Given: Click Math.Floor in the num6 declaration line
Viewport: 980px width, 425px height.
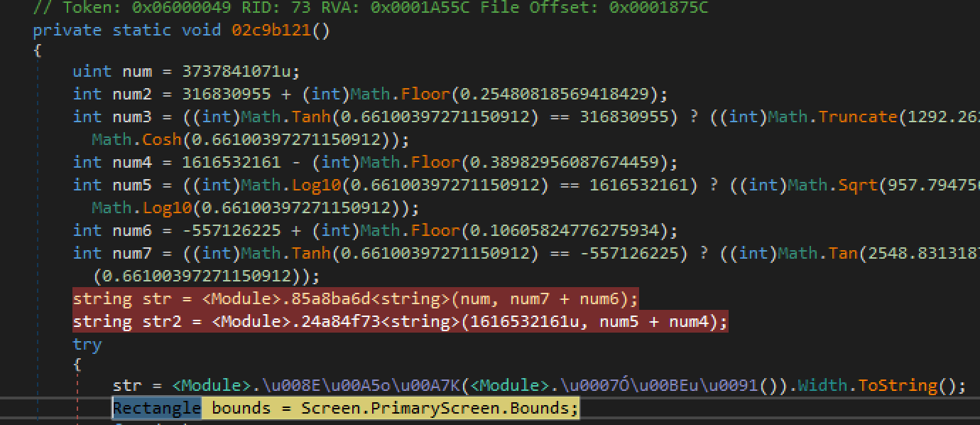Looking at the screenshot, I should (x=420, y=230).
